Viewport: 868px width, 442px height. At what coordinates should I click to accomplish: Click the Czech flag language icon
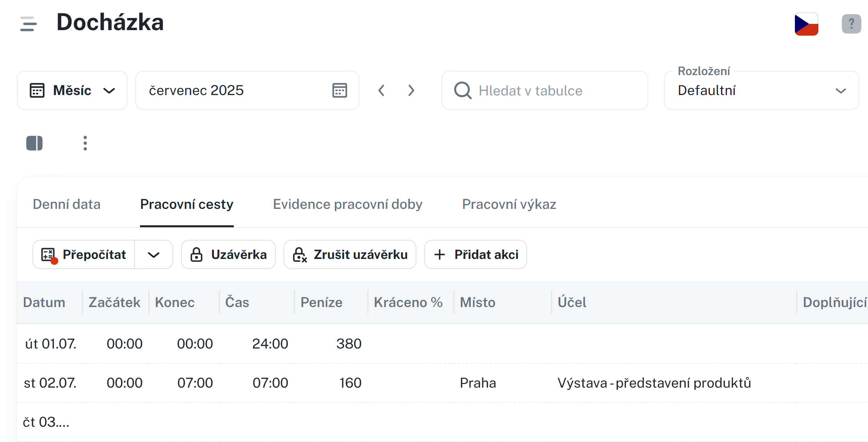tap(806, 24)
